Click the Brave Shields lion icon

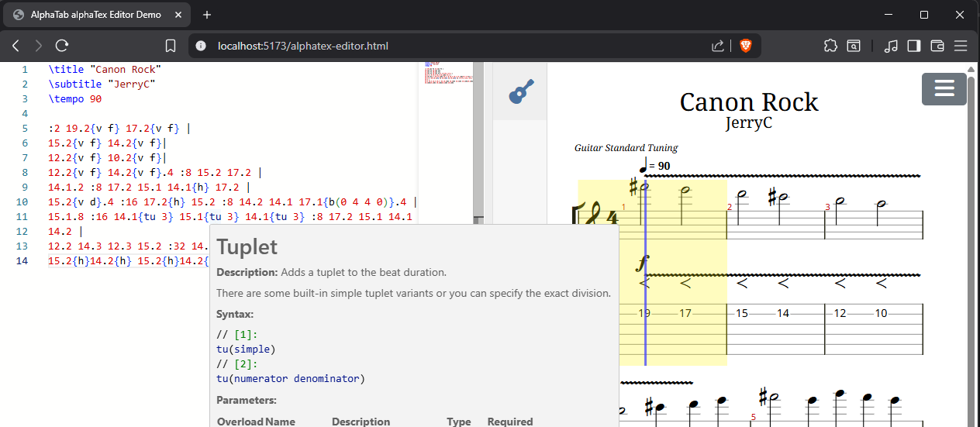click(745, 46)
